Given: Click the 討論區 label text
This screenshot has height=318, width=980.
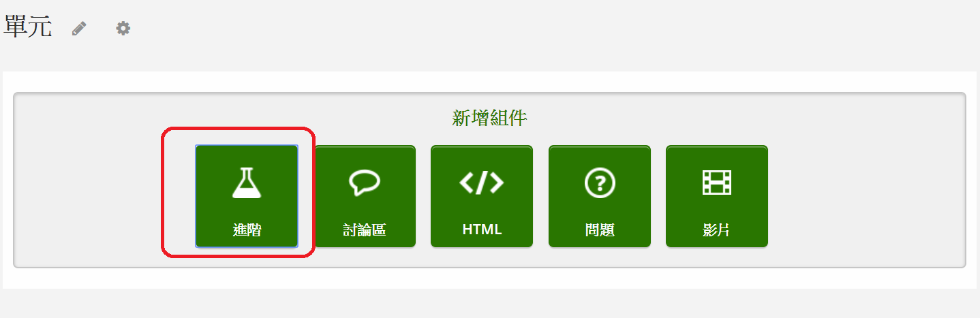Looking at the screenshot, I should click(x=365, y=229).
